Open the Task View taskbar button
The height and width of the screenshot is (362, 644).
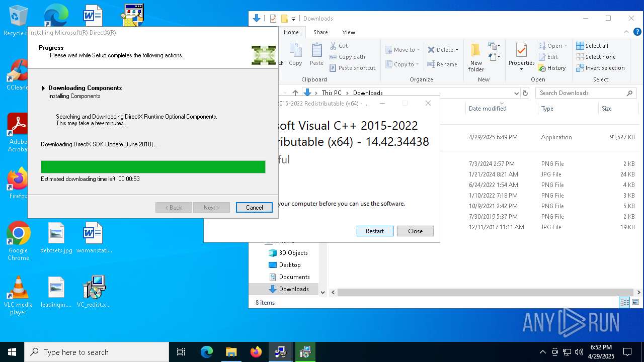[x=181, y=352]
